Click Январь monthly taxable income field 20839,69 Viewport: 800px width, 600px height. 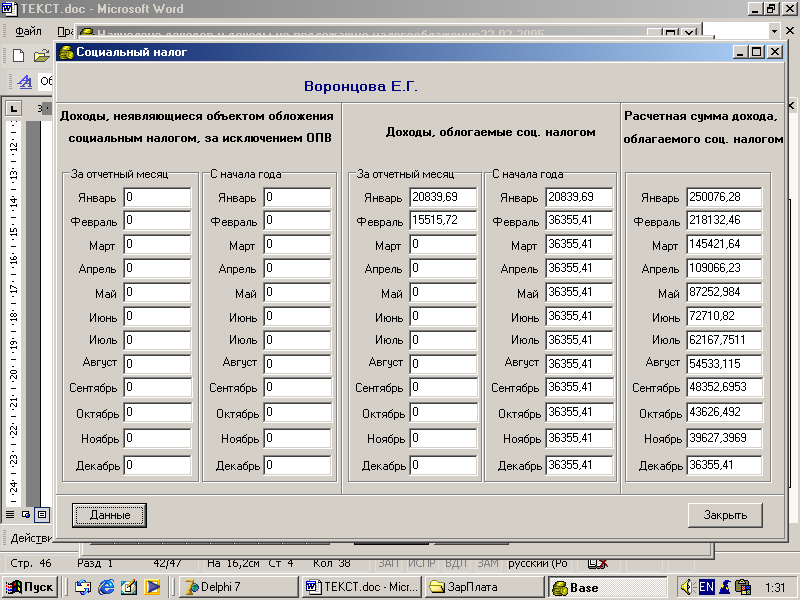[x=443, y=197]
